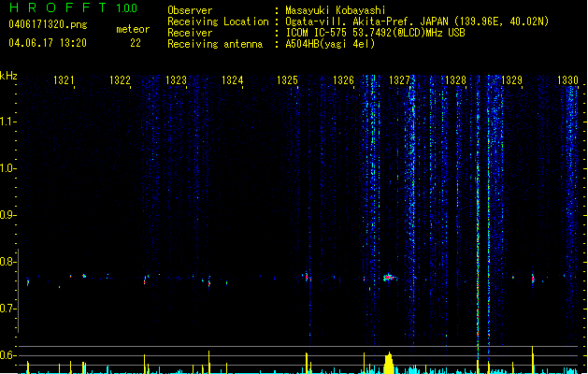Click the 1327 time axis marker
588x374 pixels.
400,80
